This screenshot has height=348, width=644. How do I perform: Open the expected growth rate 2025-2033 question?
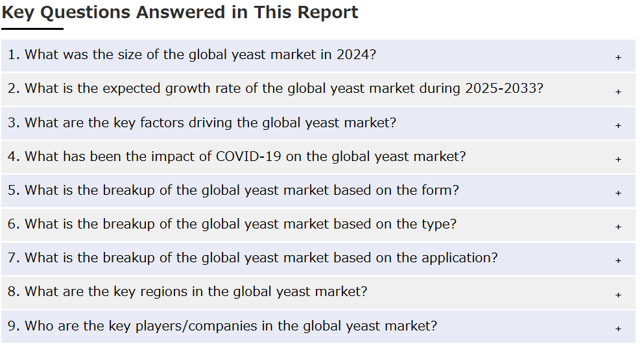tap(318, 89)
